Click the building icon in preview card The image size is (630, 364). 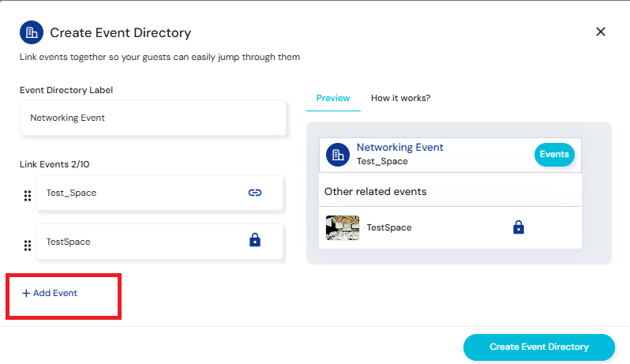[x=338, y=155]
